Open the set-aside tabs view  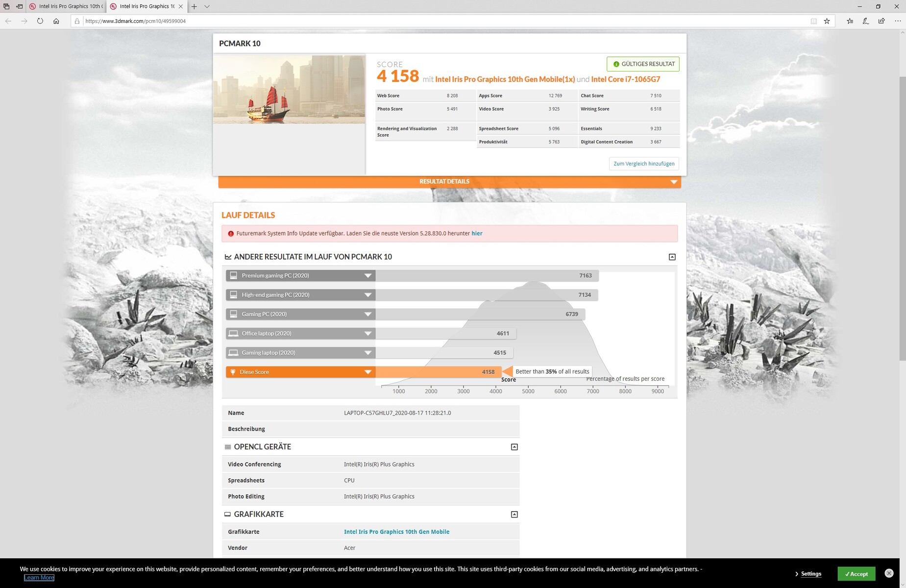[x=6, y=6]
